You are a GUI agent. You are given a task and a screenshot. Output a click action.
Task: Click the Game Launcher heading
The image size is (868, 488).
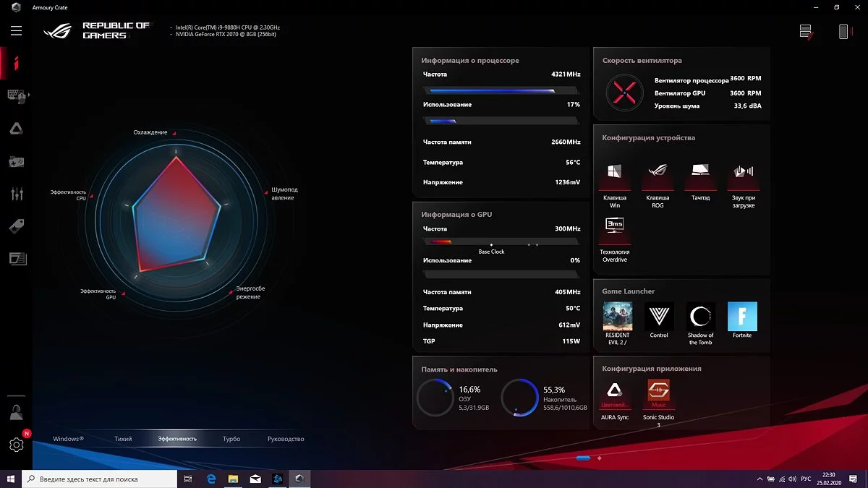[629, 291]
